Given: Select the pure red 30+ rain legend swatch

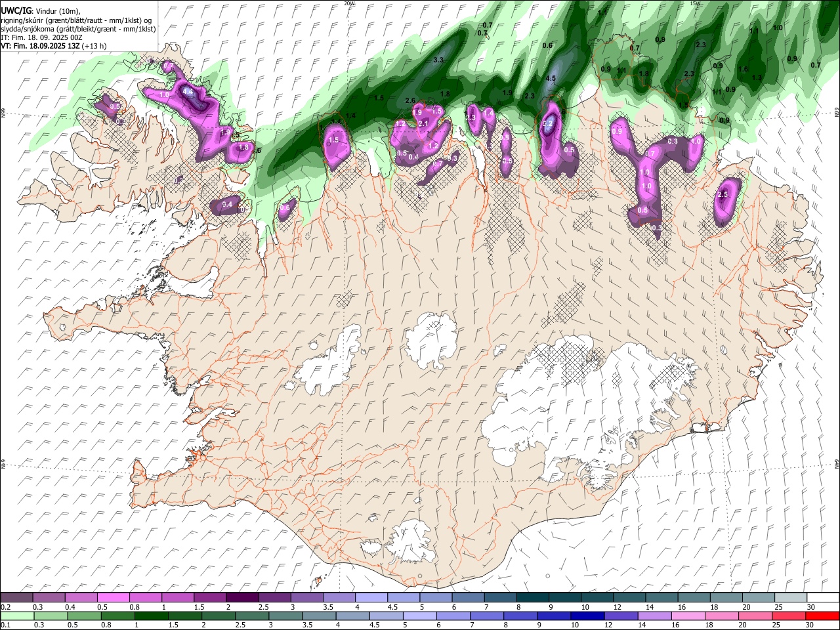Looking at the screenshot, I should [x=822, y=616].
